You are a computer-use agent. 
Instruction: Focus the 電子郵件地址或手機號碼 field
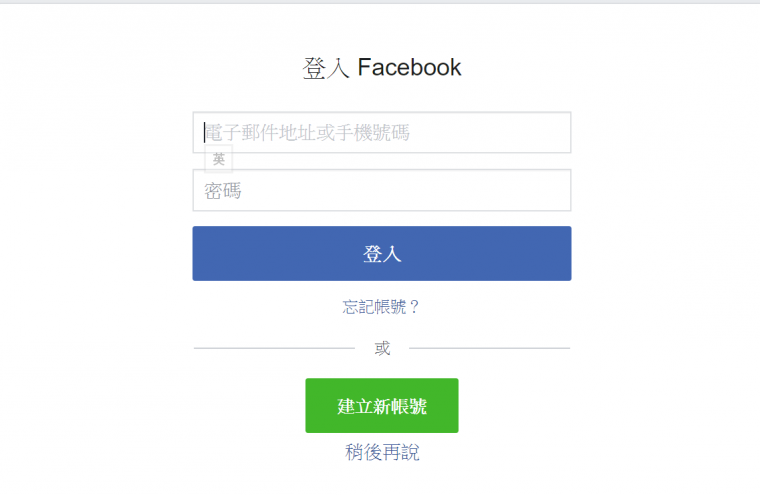coord(382,132)
